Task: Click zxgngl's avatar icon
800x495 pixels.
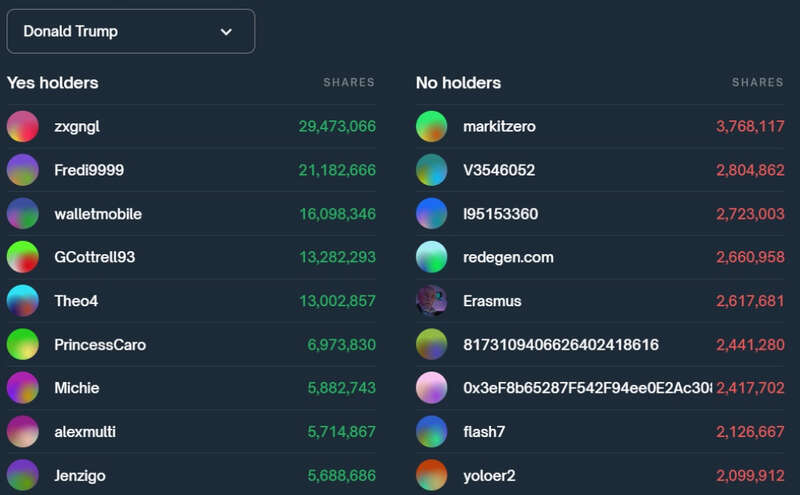Action: click(22, 126)
